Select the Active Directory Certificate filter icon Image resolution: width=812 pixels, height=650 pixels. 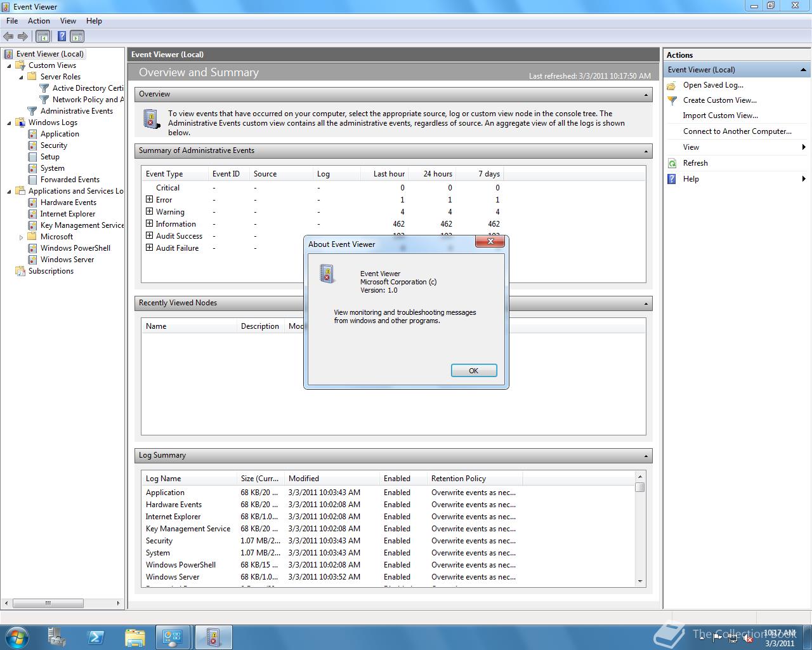[x=44, y=88]
